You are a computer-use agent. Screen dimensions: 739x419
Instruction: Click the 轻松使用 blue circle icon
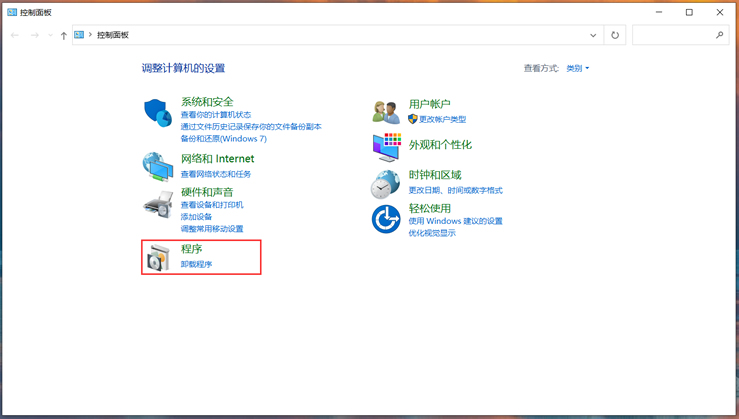click(x=386, y=219)
